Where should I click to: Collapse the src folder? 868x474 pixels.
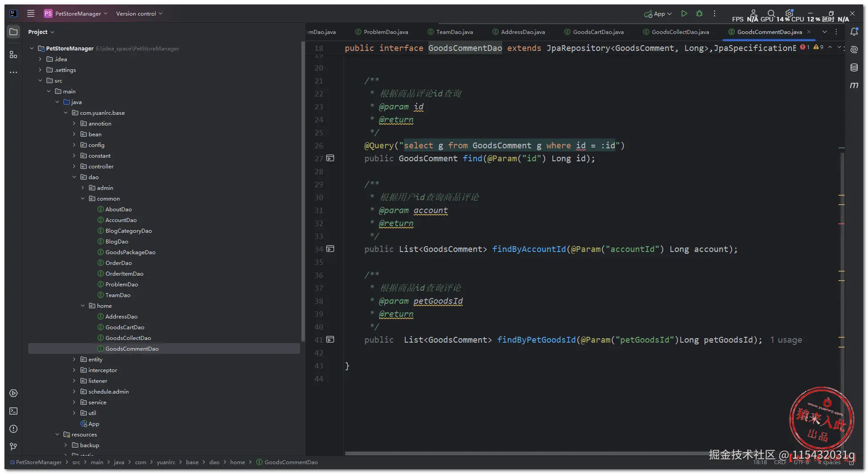(x=40, y=80)
